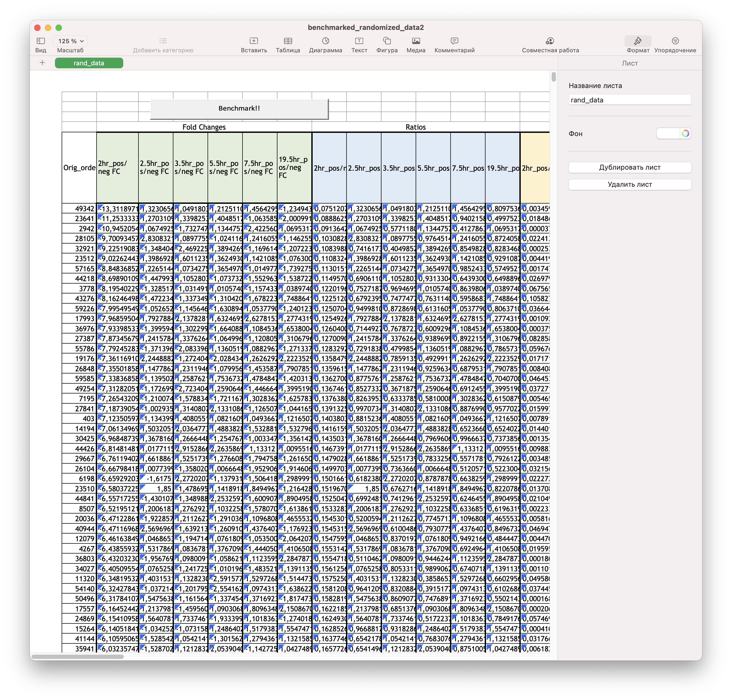Screen dimensions: 732x700
Task: Click the sheet name field rand_data
Action: (629, 100)
